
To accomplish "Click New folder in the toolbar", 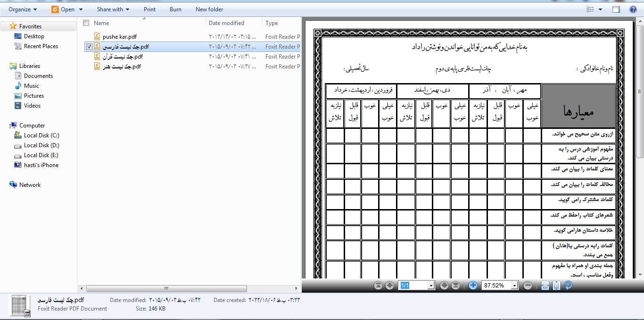I will [x=209, y=9].
